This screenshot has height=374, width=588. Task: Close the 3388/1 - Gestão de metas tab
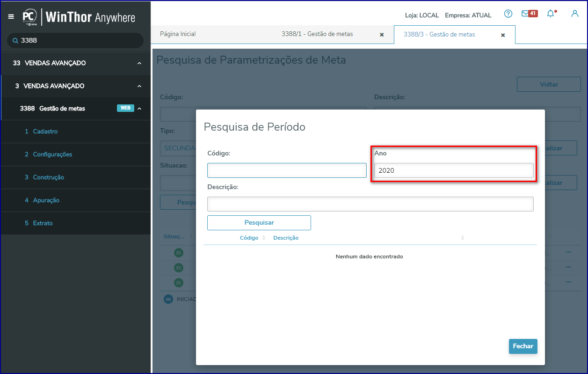382,35
